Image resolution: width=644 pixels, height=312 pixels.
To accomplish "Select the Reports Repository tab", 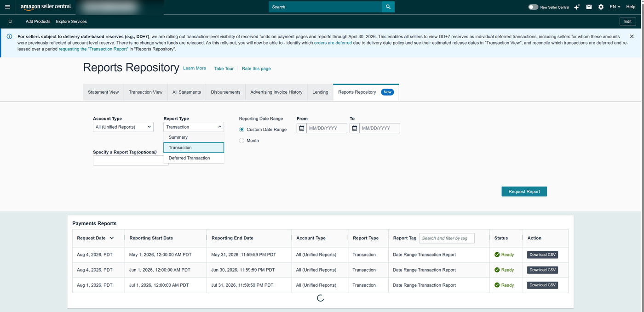I will tap(366, 92).
